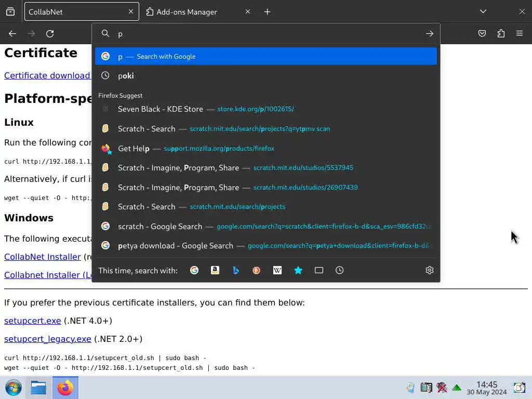Open the taskbar clock showing 14:45
Image resolution: width=532 pixels, height=399 pixels.
pyautogui.click(x=486, y=388)
